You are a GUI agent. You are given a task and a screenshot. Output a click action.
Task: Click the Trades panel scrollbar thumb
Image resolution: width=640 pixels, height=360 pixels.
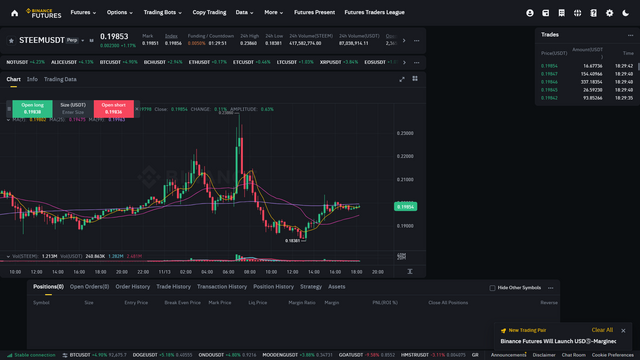[x=638, y=67]
